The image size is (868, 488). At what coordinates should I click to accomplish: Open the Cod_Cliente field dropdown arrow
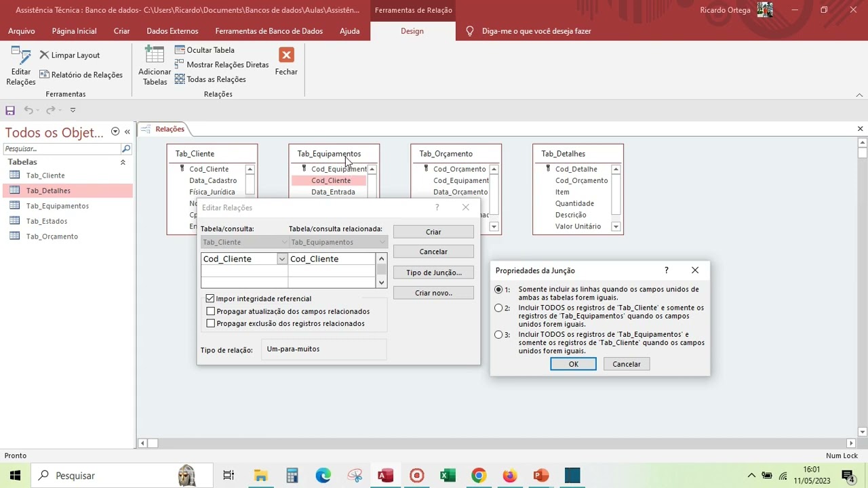pos(282,259)
